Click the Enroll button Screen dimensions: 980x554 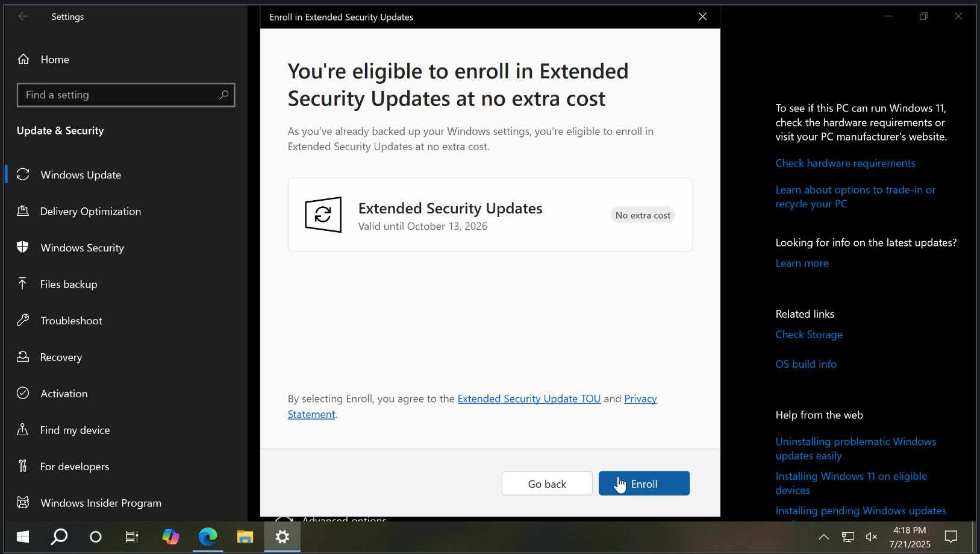[x=644, y=483]
